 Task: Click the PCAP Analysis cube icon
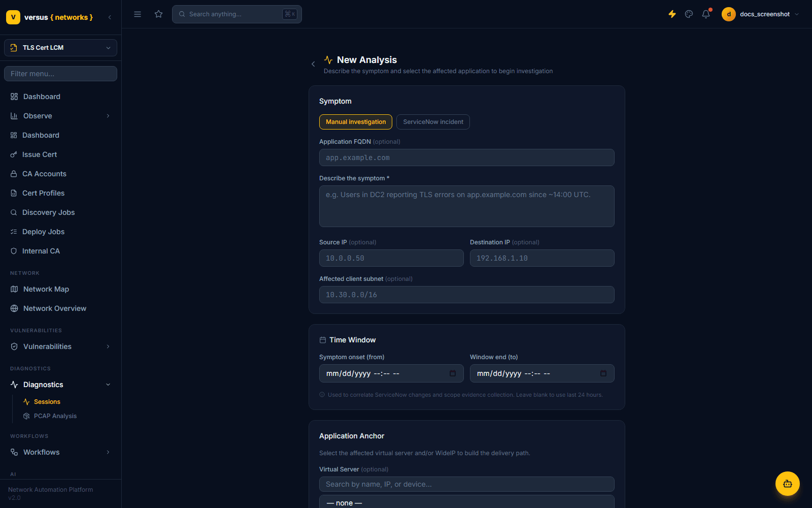click(26, 416)
